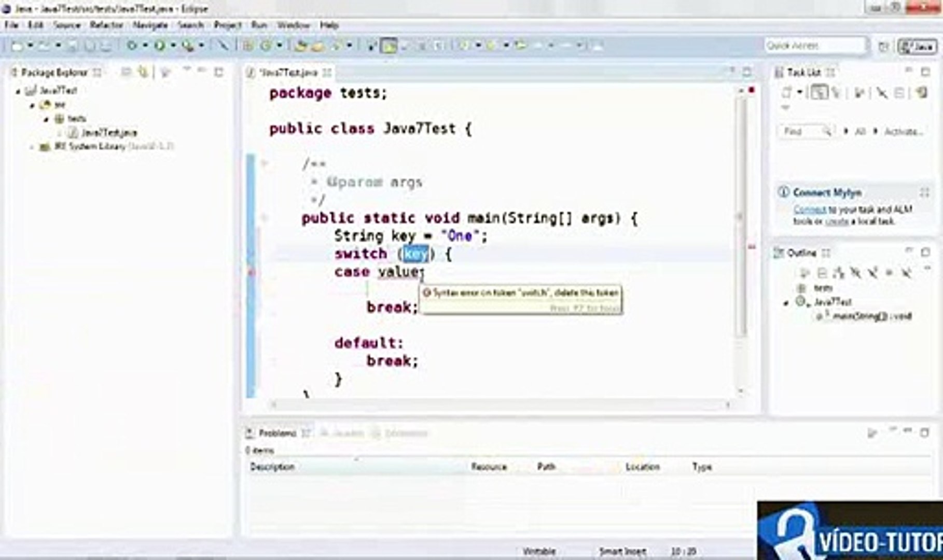This screenshot has height=560, width=943.
Task: Click the Next Annotation toolbar icon
Action: [x=464, y=46]
